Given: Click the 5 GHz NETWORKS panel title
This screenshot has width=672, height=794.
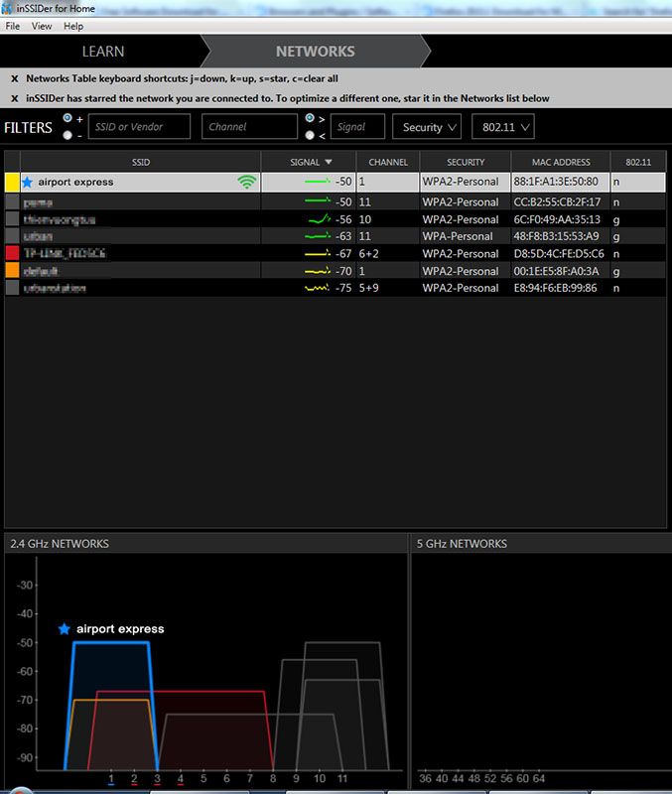Looking at the screenshot, I should [462, 544].
